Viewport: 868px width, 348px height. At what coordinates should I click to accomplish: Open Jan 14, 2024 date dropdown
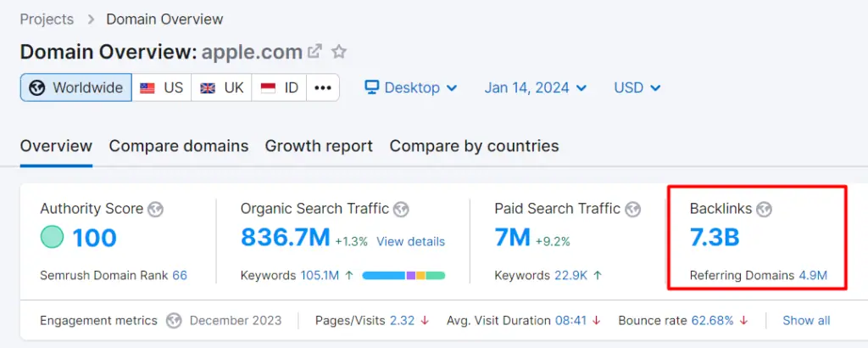coord(536,87)
